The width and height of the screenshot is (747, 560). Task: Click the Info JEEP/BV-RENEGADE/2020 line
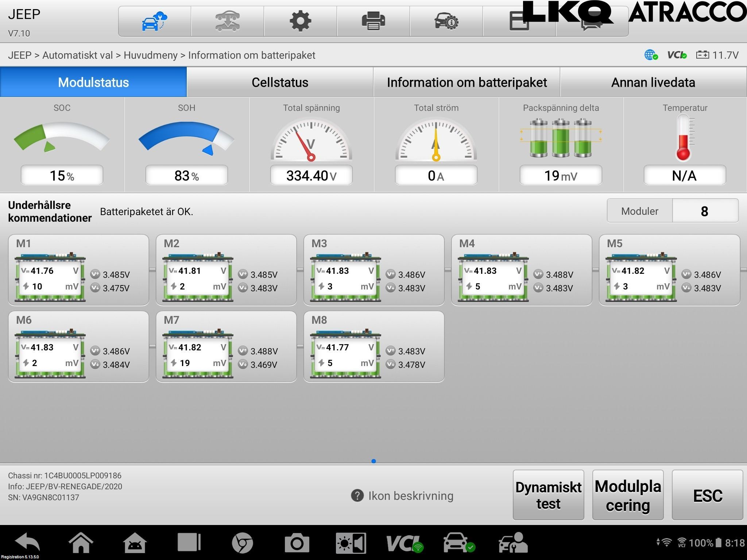65,486
